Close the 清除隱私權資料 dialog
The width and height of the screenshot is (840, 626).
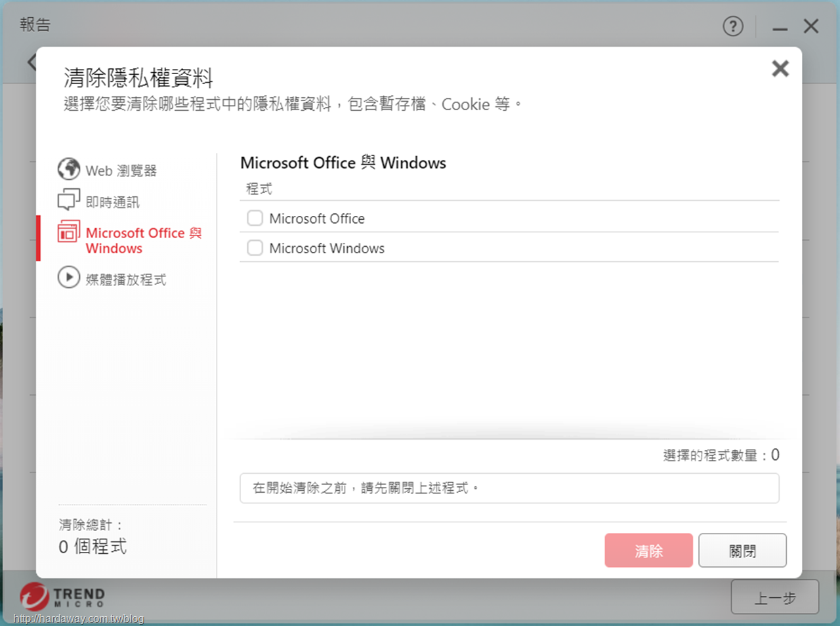click(780, 68)
